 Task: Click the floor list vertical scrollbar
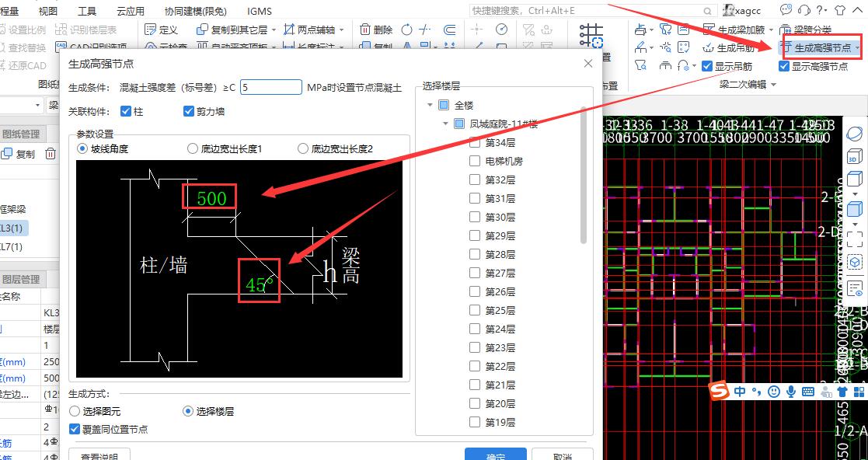[584, 174]
